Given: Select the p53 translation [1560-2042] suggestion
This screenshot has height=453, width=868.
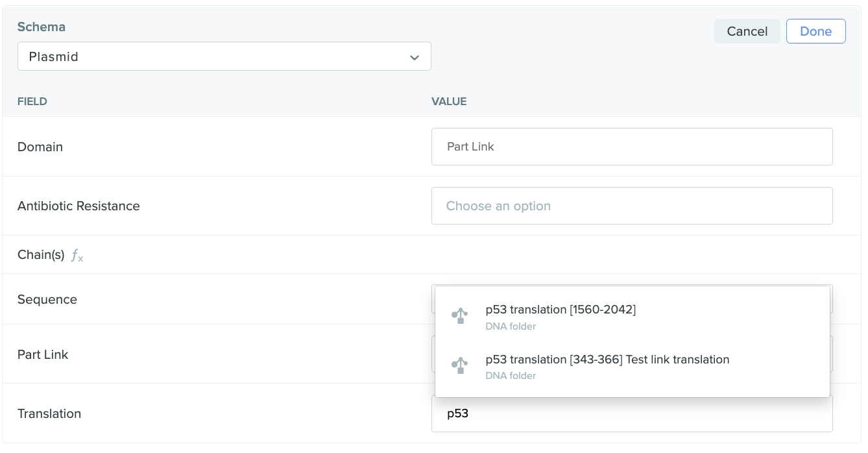Looking at the screenshot, I should [x=560, y=310].
